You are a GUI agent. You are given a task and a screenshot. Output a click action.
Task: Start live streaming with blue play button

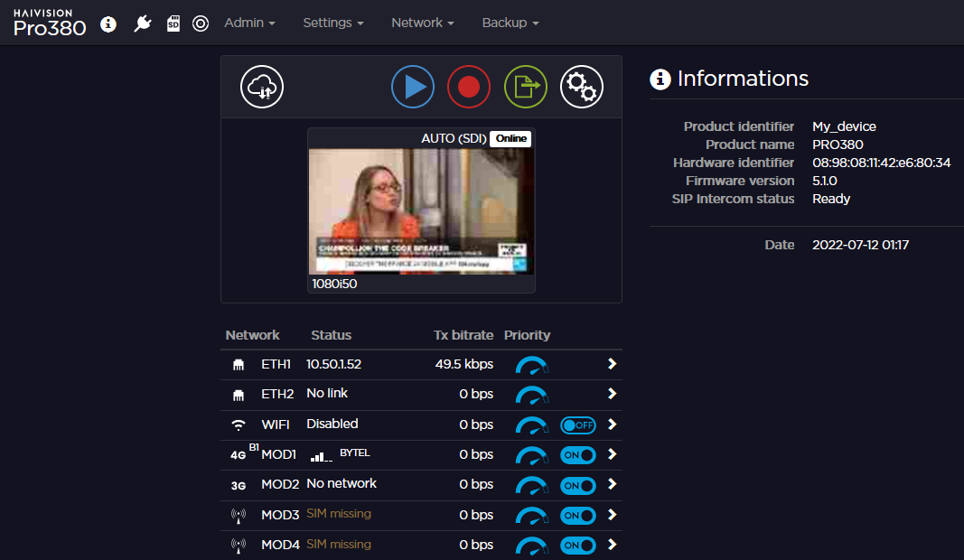413,87
